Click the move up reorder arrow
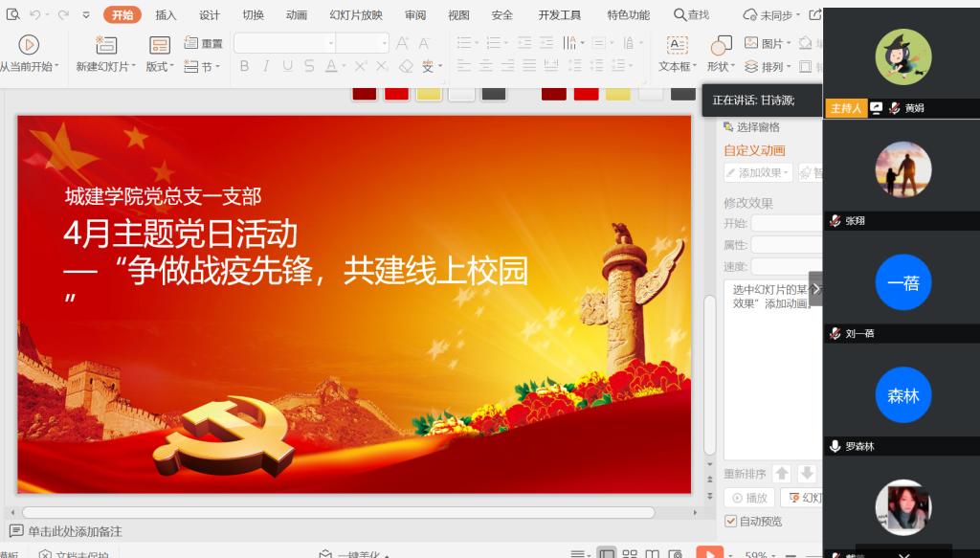 [x=782, y=474]
